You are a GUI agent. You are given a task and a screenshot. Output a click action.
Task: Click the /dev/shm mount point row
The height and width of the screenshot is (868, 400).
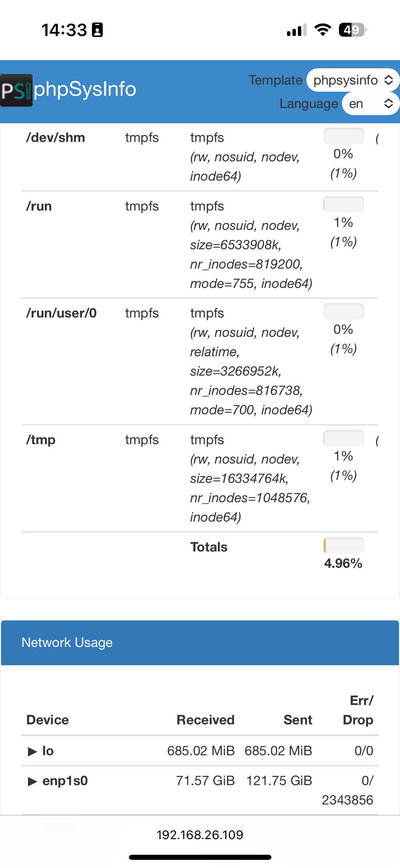(200, 157)
